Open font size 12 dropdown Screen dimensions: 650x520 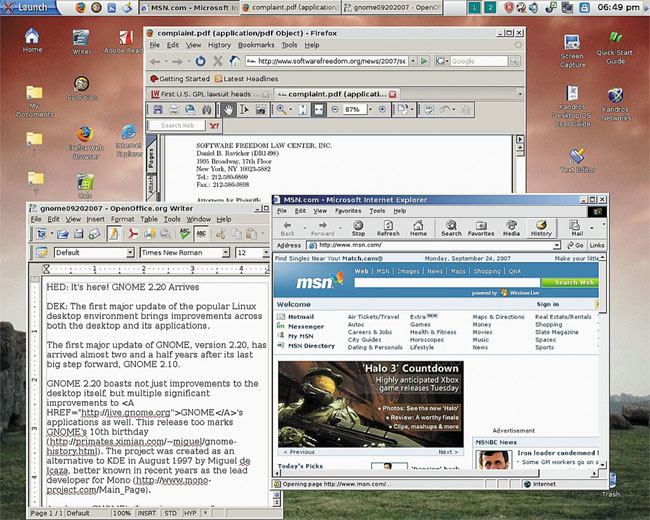click(266, 253)
